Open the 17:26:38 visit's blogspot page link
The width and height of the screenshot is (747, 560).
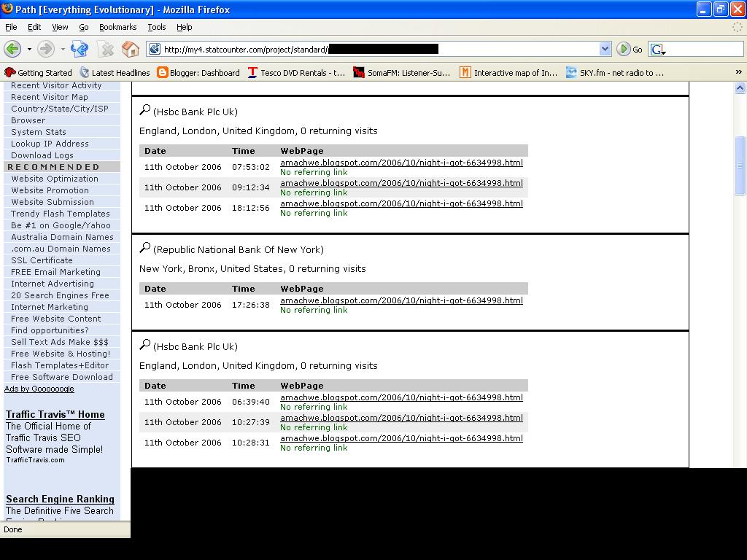[x=401, y=300]
